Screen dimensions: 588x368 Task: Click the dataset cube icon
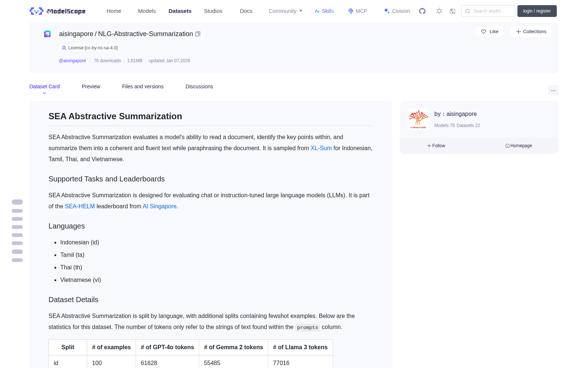47,34
